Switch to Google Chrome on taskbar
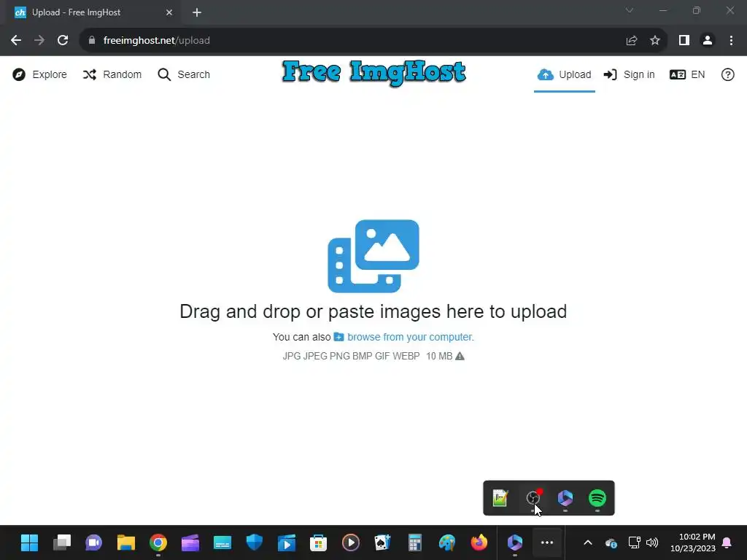This screenshot has width=747, height=560. 158,542
